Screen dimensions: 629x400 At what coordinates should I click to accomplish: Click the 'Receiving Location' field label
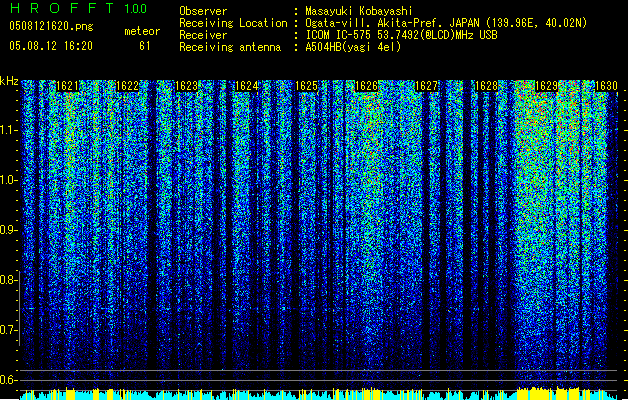pos(233,23)
